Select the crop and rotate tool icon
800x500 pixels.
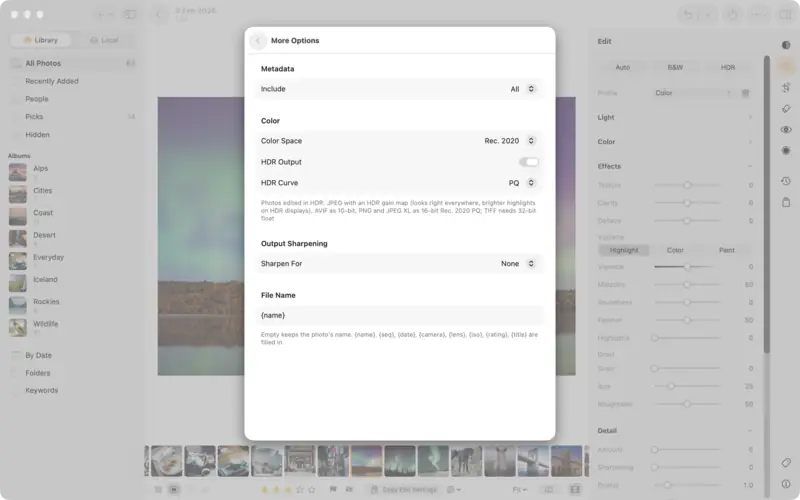click(x=786, y=87)
